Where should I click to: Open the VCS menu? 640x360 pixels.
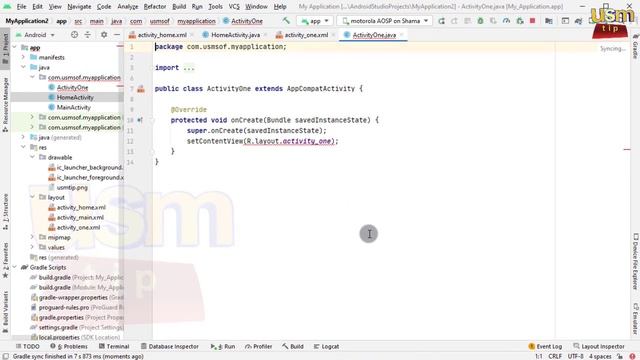tap(234, 7)
